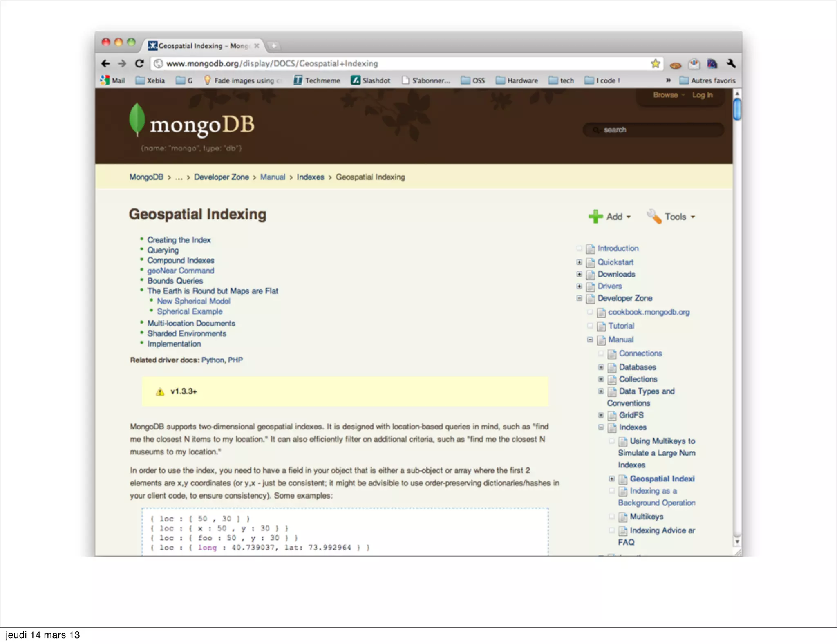This screenshot has width=837, height=644.
Task: Reload the page with refresh icon
Action: point(139,63)
